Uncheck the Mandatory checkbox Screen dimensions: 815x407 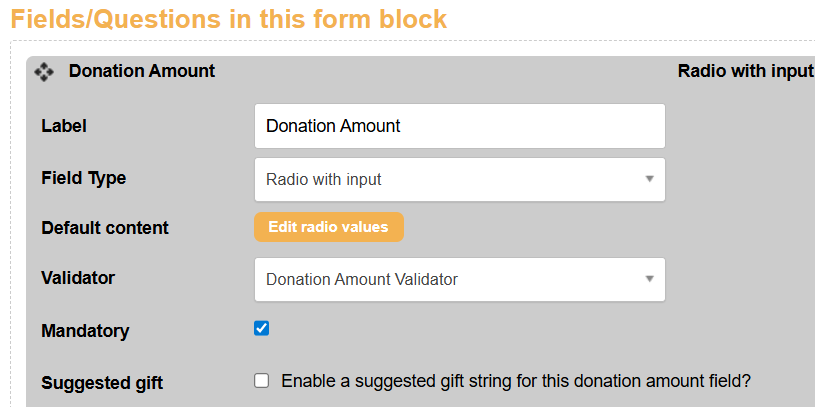[x=262, y=328]
